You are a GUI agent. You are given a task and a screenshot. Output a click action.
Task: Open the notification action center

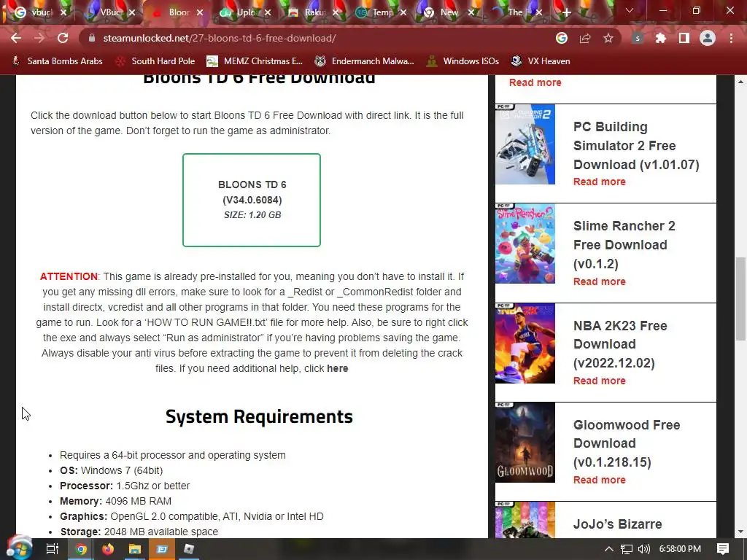pyautogui.click(x=723, y=549)
